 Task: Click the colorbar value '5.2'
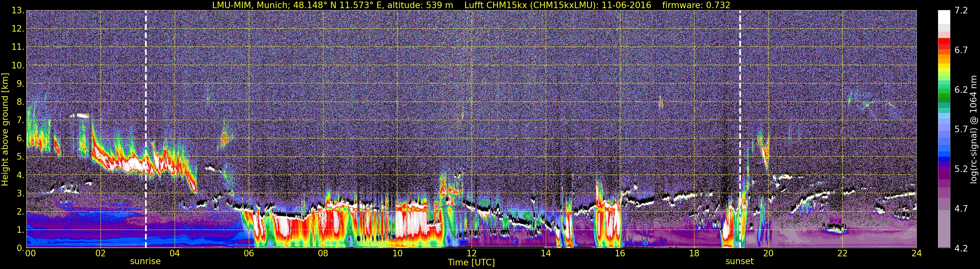pos(961,169)
